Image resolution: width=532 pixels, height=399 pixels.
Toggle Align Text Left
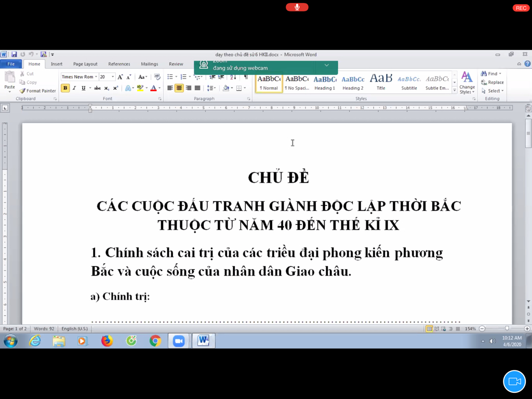click(x=170, y=88)
